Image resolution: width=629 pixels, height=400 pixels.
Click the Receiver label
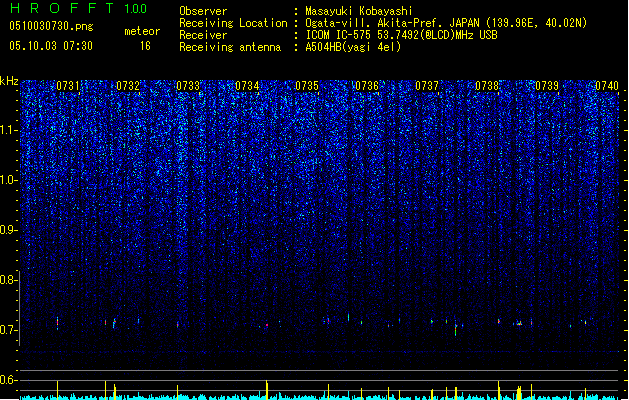pos(203,35)
